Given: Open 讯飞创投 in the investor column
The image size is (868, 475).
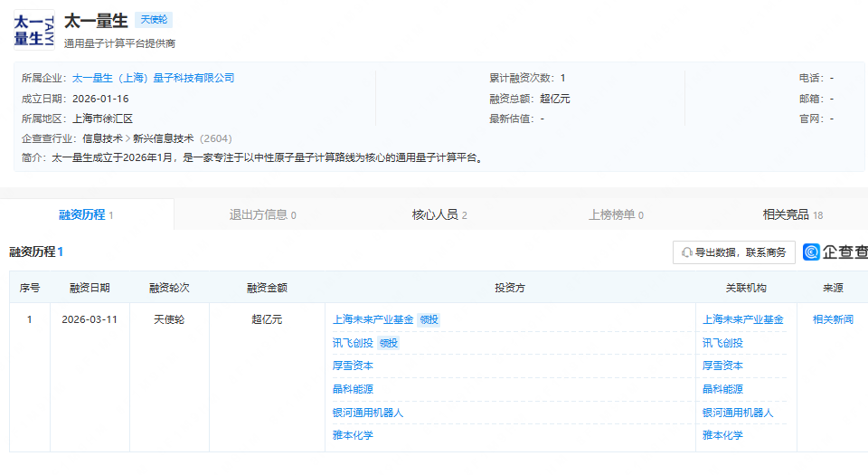Looking at the screenshot, I should (353, 343).
